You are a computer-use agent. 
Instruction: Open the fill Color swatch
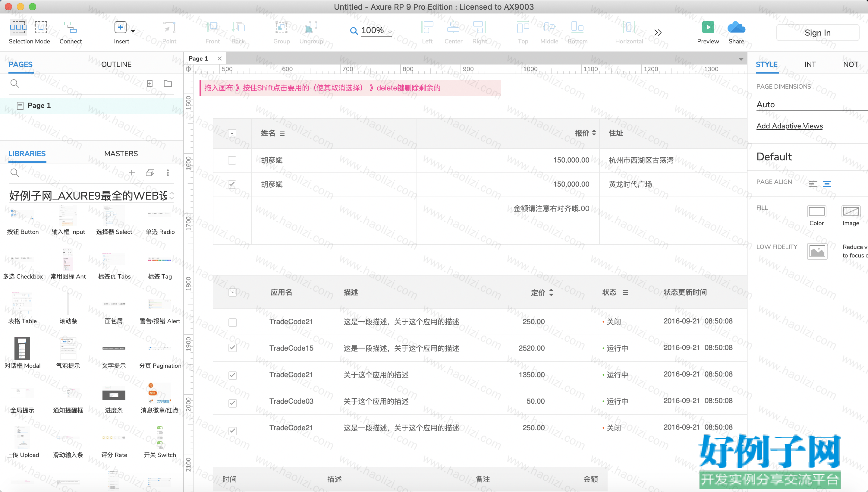pyautogui.click(x=816, y=212)
